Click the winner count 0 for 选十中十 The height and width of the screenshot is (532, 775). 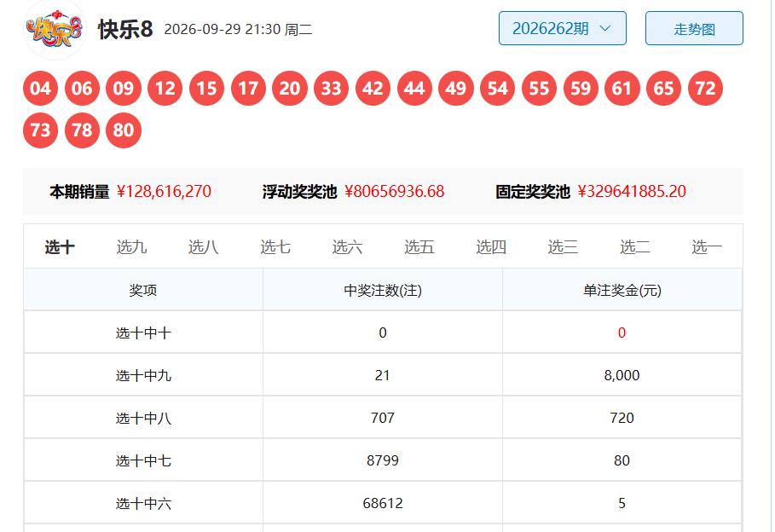click(x=383, y=332)
